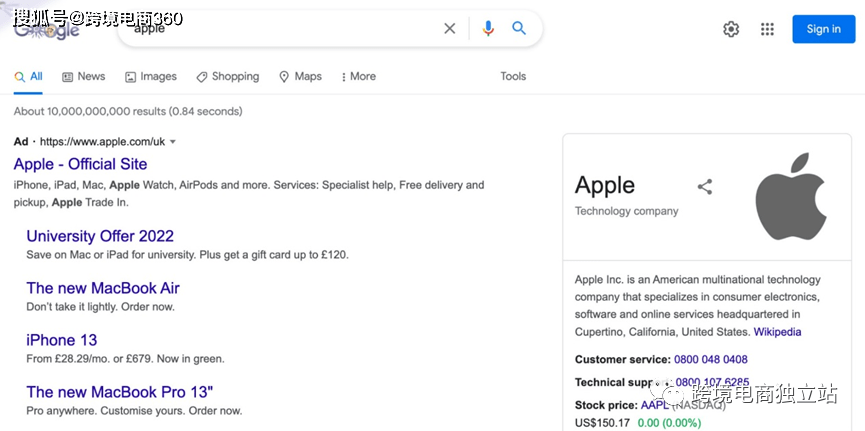Share the Apple knowledge panel

click(x=705, y=187)
